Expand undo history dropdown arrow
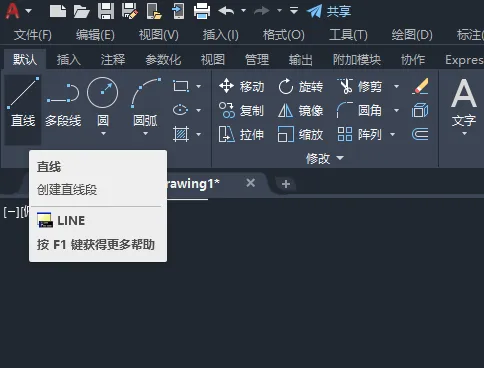 click(x=243, y=11)
